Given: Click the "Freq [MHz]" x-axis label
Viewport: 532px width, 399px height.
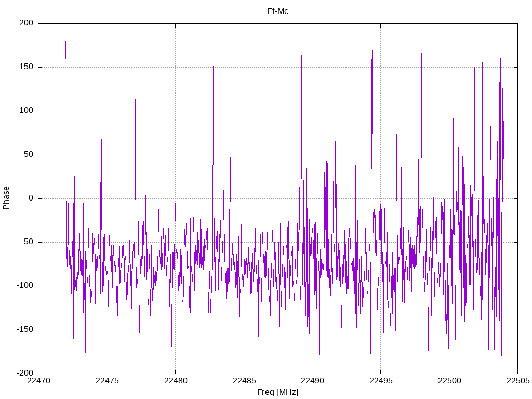Looking at the screenshot, I should tap(277, 392).
